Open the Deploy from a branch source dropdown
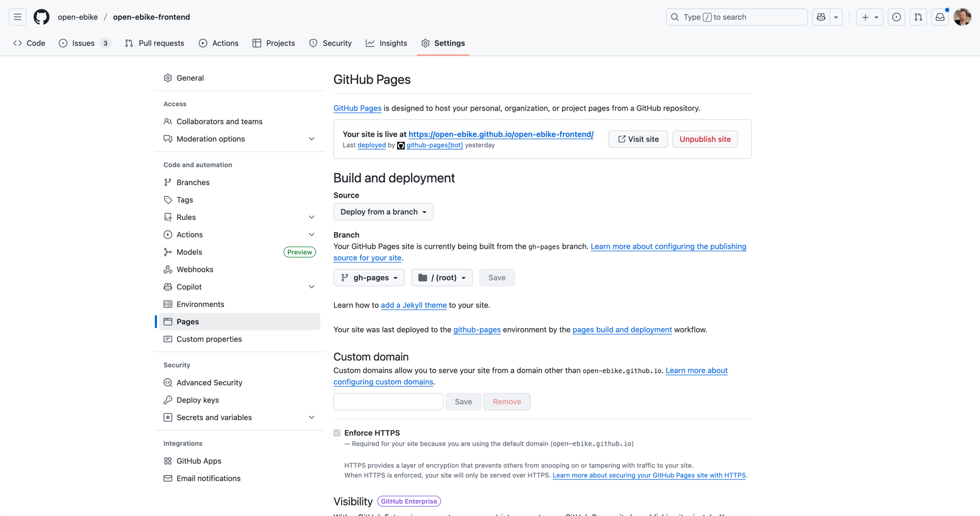Viewport: 980px width, 516px height. [x=383, y=212]
